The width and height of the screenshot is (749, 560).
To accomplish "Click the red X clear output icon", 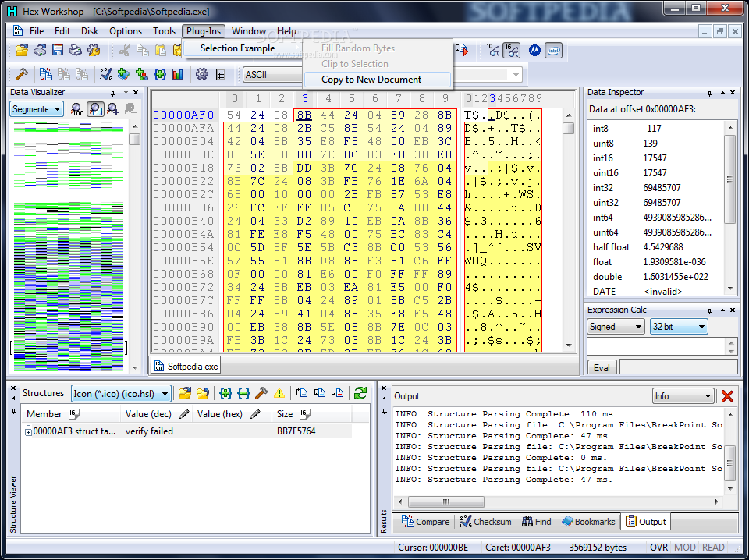I will pyautogui.click(x=727, y=396).
